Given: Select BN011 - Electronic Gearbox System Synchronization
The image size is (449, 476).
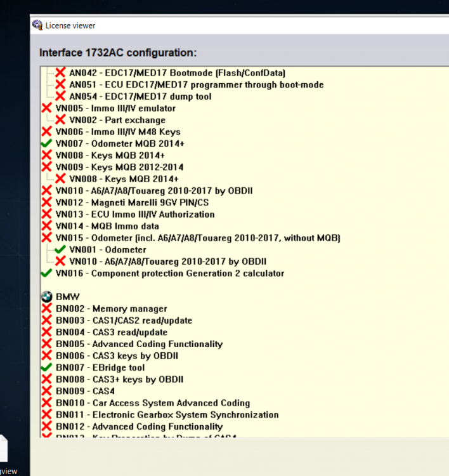Looking at the screenshot, I should (167, 415).
